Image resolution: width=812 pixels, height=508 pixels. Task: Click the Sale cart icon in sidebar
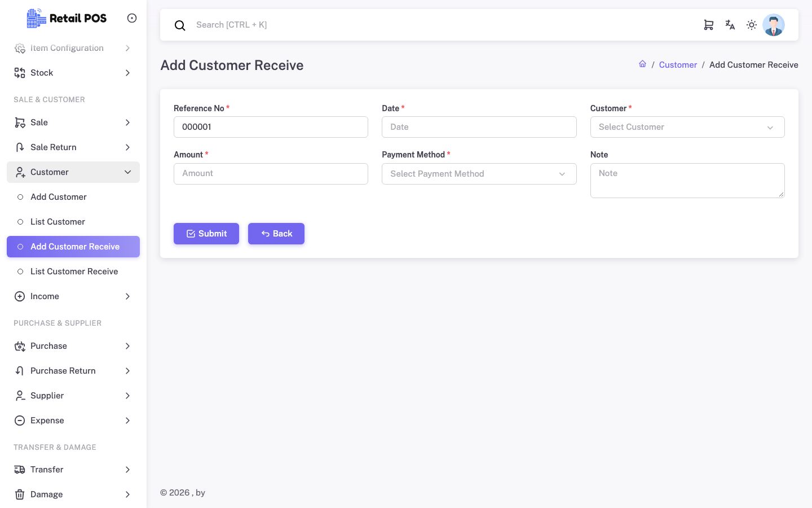(x=20, y=122)
